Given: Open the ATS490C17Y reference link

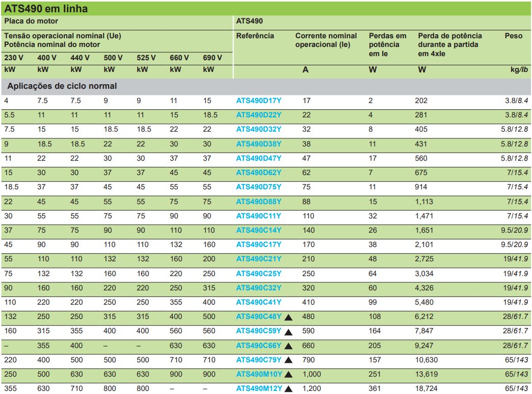Looking at the screenshot, I should (259, 244).
